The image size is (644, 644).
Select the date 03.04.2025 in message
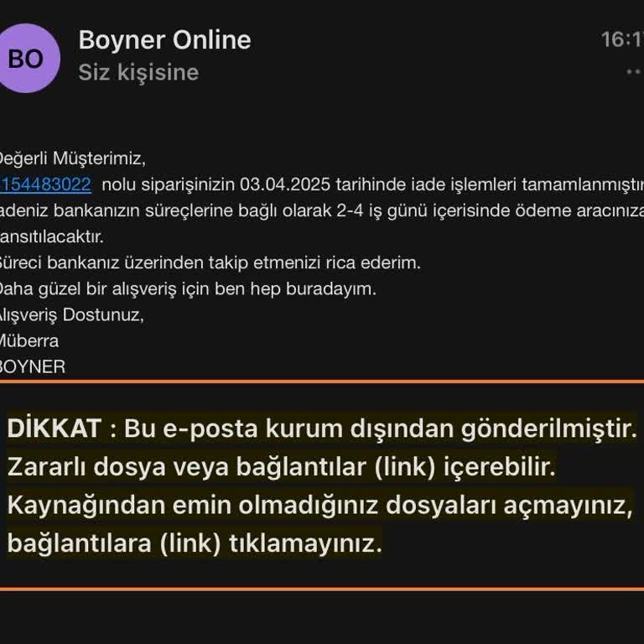(x=285, y=184)
